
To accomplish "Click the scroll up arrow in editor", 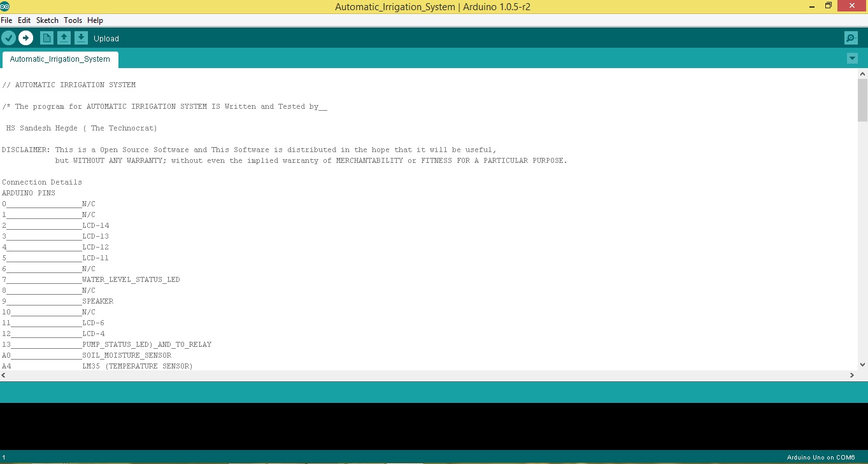I will (863, 74).
